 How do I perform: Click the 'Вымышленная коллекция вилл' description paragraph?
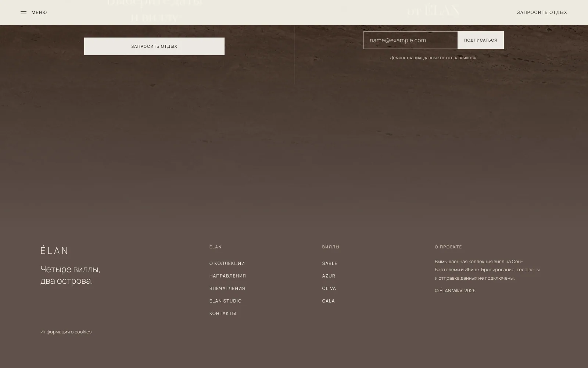tap(487, 270)
